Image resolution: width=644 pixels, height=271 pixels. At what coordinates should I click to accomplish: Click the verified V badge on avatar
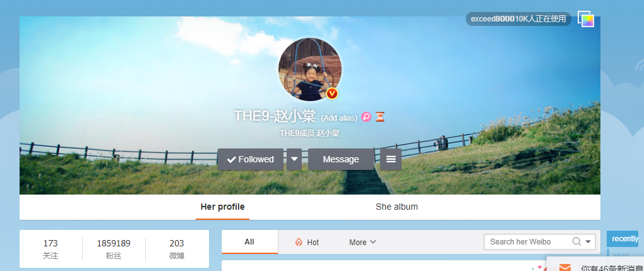[x=332, y=93]
